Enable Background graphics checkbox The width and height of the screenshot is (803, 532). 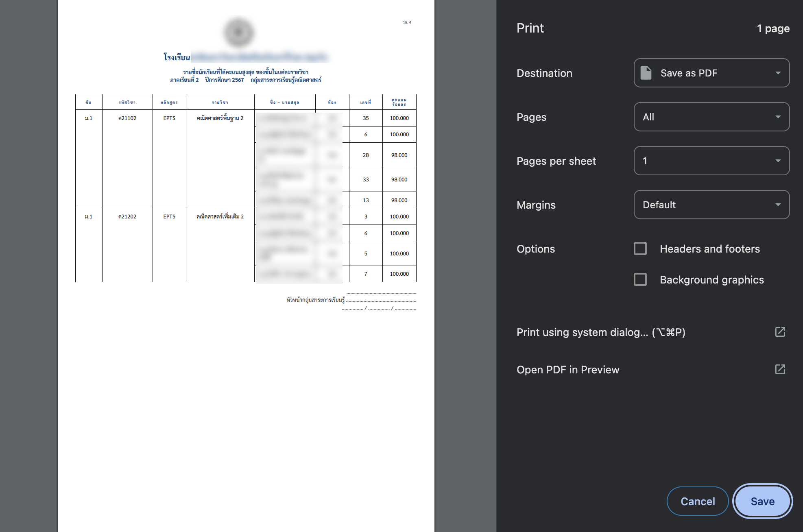point(640,279)
